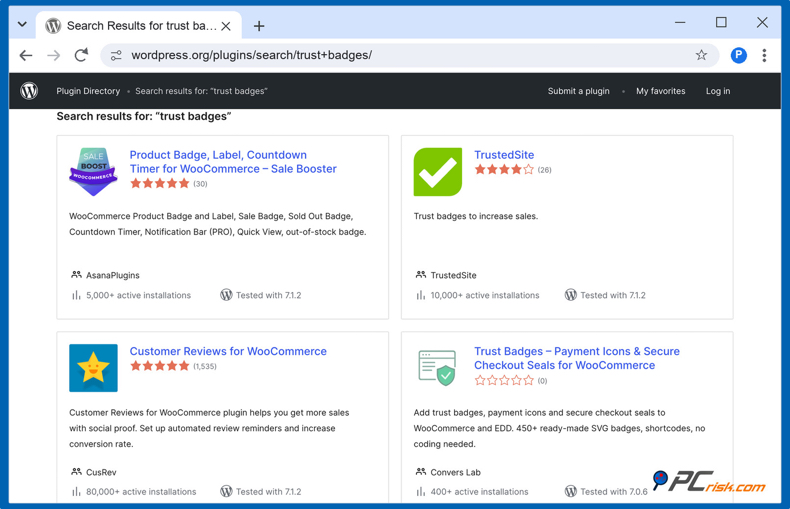Click the TrustedSite green checkmark icon
790x509 pixels.
438,171
